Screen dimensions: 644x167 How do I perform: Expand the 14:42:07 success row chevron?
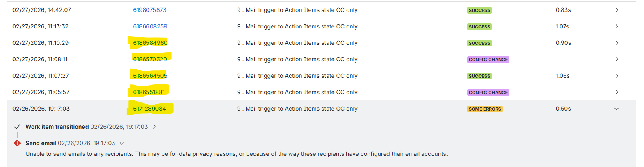point(617,10)
